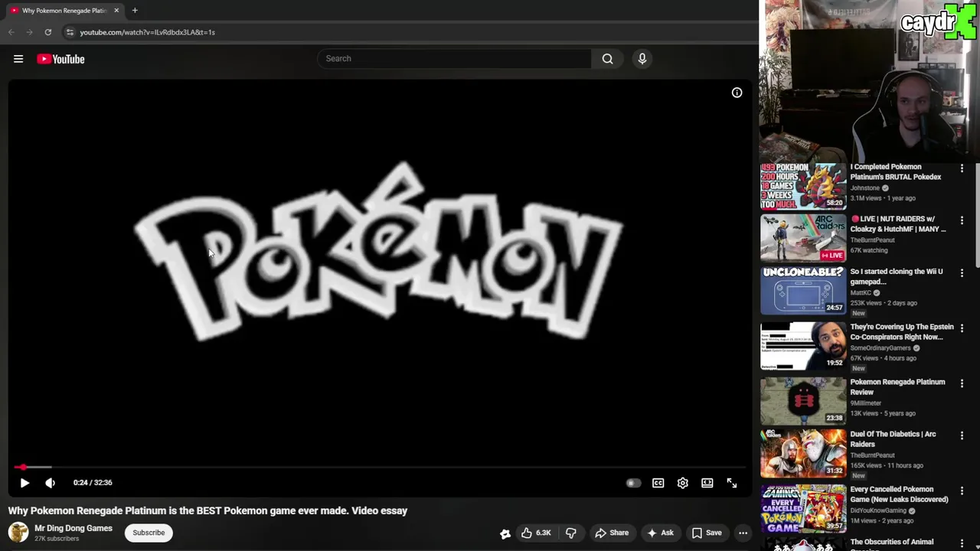
Task: Reload the browser page
Action: pyautogui.click(x=47, y=32)
